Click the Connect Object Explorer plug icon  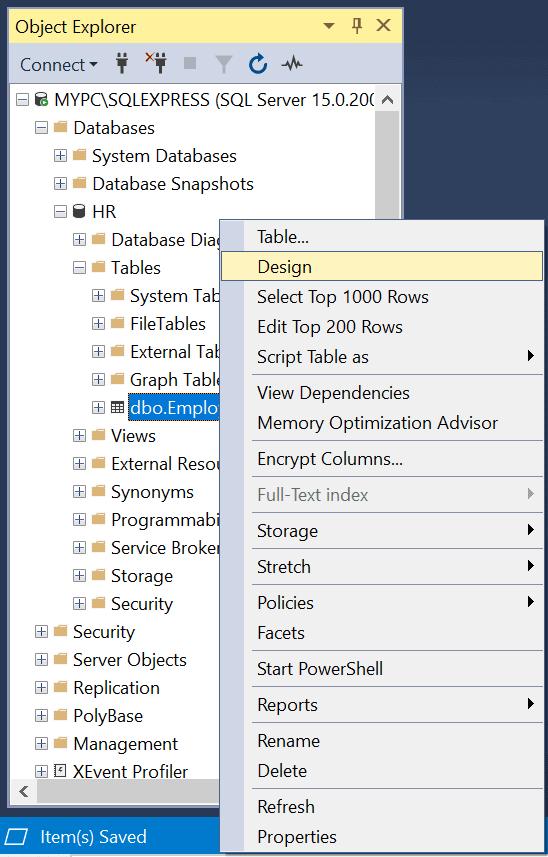(x=122, y=64)
